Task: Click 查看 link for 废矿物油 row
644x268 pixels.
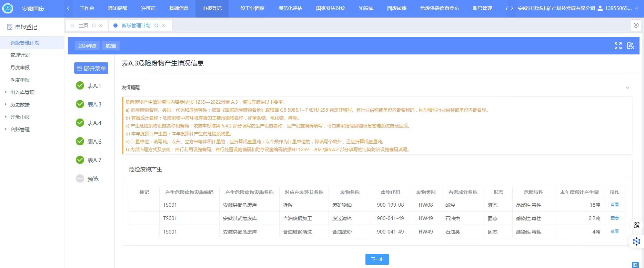Action: point(614,205)
